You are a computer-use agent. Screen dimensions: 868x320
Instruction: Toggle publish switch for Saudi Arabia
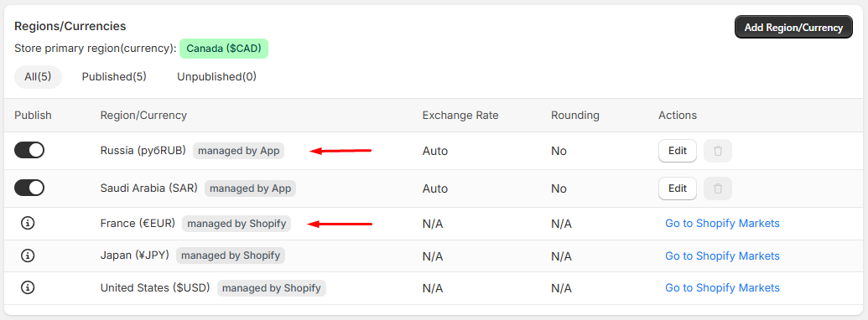29,188
